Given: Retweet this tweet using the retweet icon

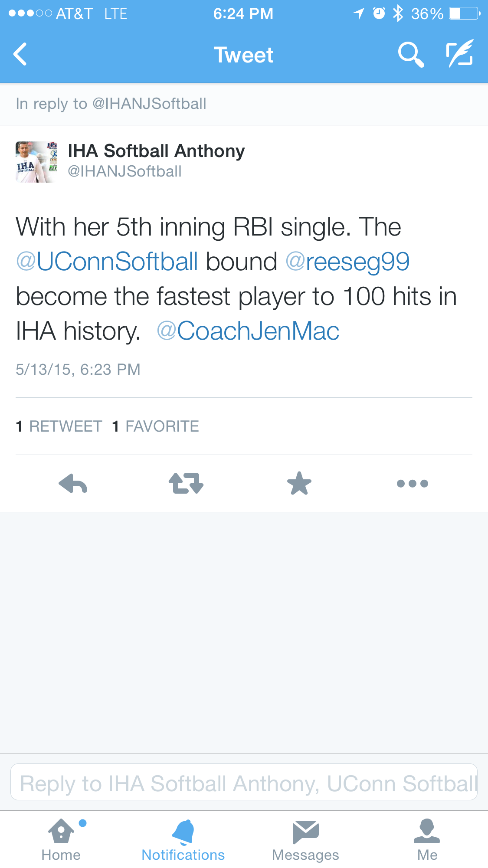Looking at the screenshot, I should point(186,484).
